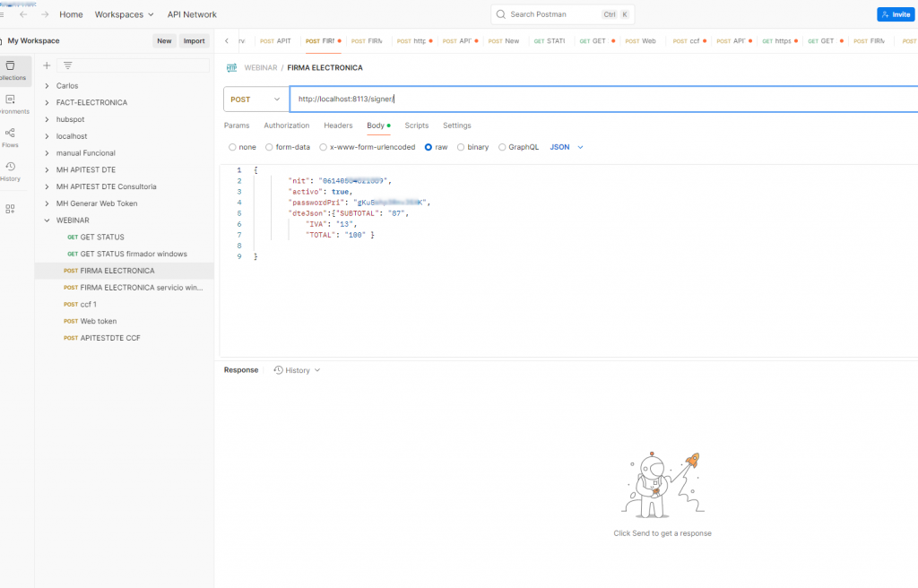Switch to the Authorization tab
Screen dimensions: 918x588
[x=286, y=125]
